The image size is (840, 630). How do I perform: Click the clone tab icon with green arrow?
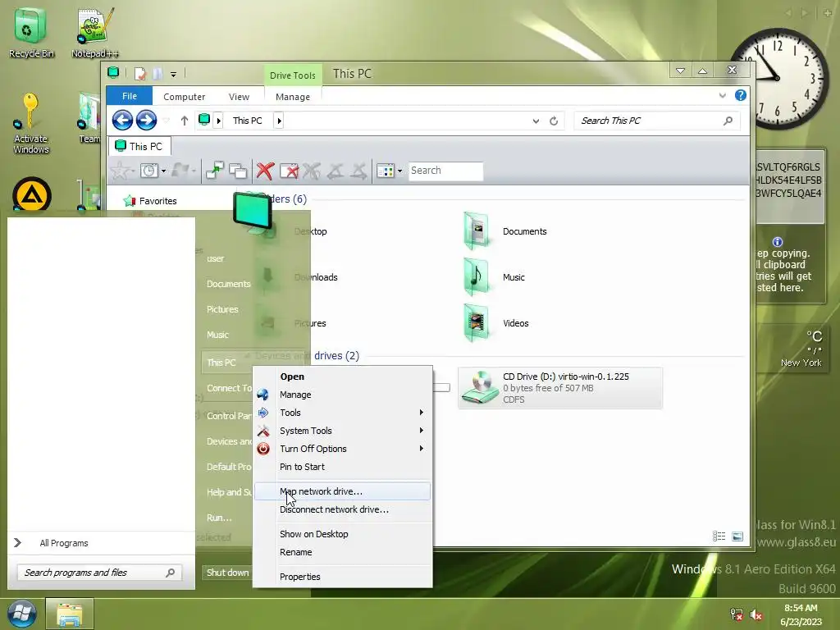click(215, 171)
